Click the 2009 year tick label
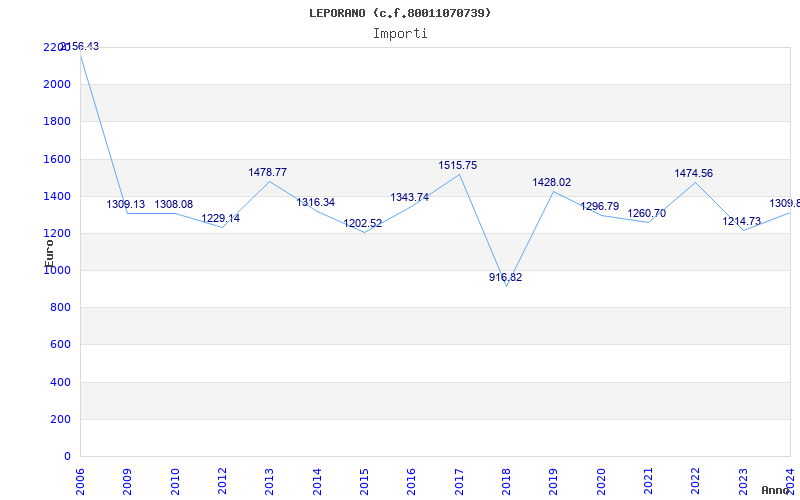The width and height of the screenshot is (800, 500). point(127,481)
